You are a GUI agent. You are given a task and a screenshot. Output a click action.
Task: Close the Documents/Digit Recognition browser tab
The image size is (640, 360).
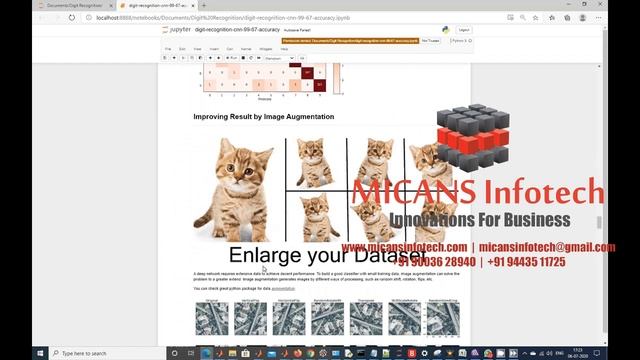click(111, 6)
